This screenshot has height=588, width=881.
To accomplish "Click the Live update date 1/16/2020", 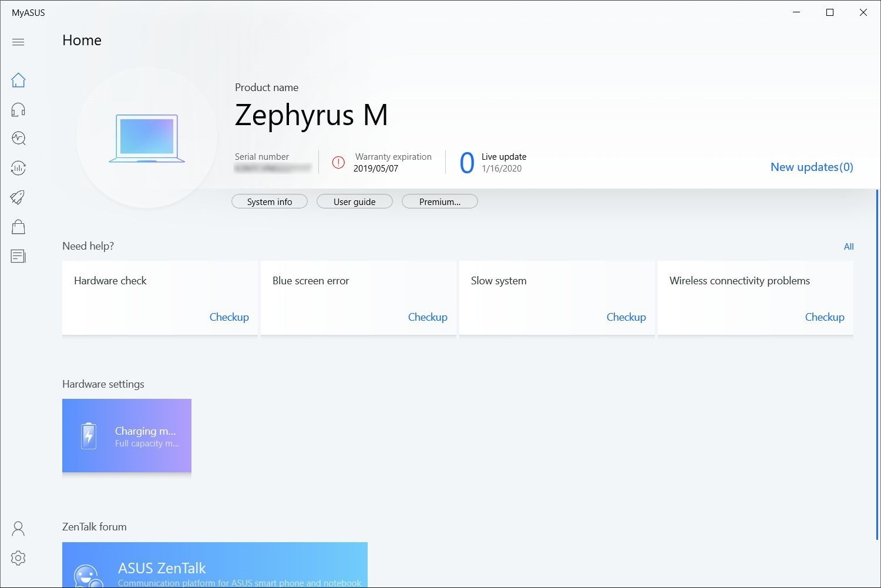I will pyautogui.click(x=502, y=169).
